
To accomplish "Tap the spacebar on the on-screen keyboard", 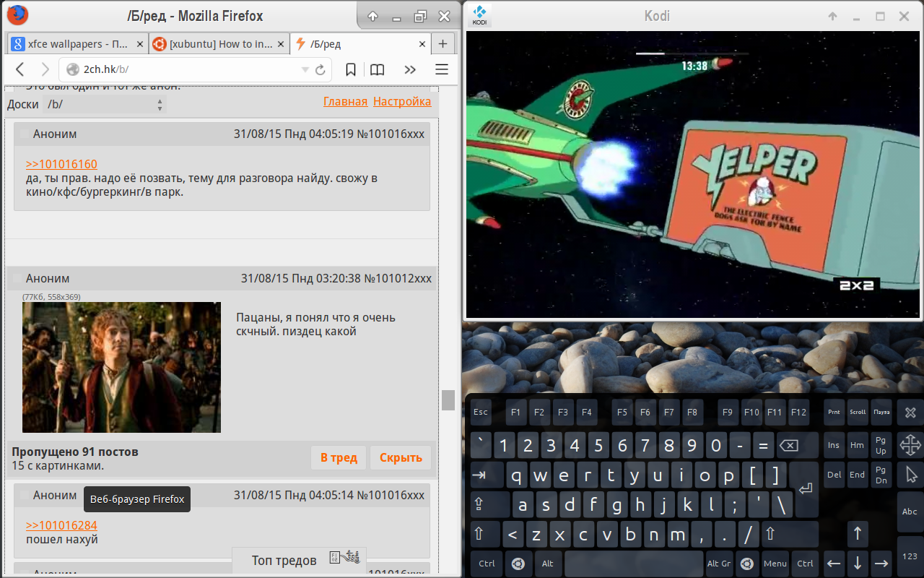I will [x=634, y=564].
